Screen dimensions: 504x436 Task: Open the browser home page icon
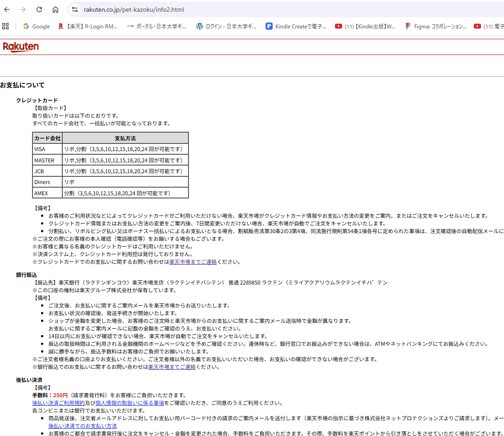click(55, 9)
